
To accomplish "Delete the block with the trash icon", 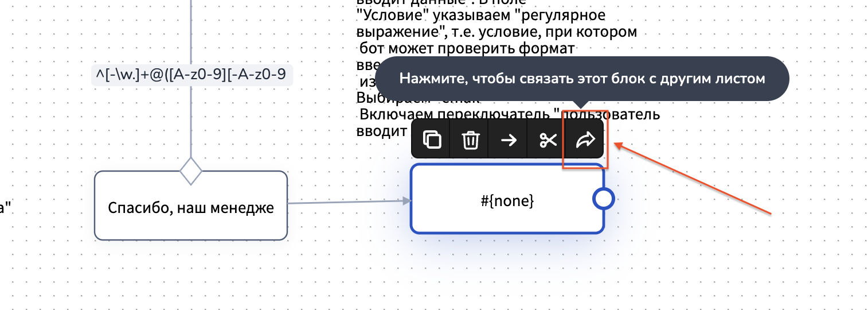I will point(470,139).
